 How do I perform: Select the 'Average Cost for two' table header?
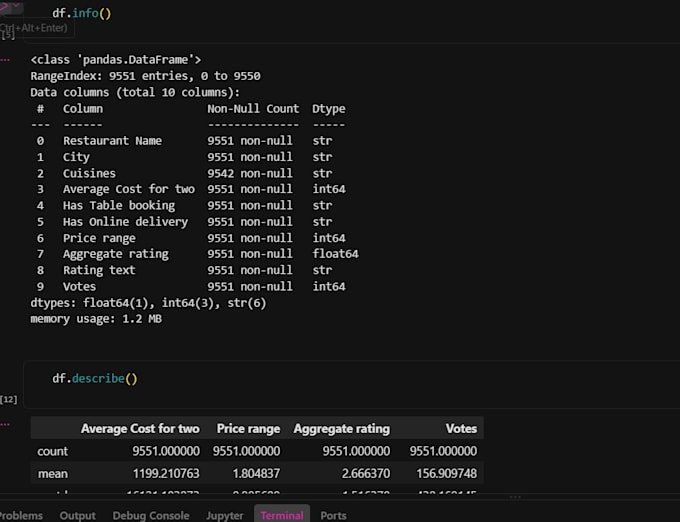point(140,428)
